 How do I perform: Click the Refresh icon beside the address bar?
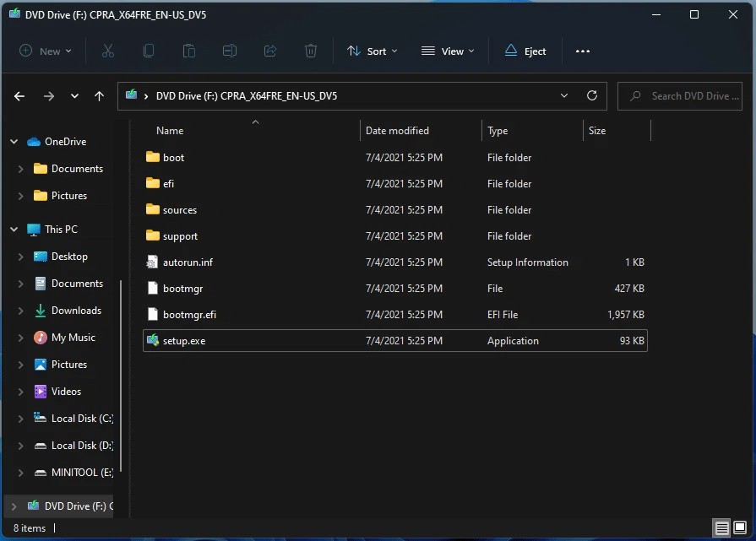tap(591, 95)
